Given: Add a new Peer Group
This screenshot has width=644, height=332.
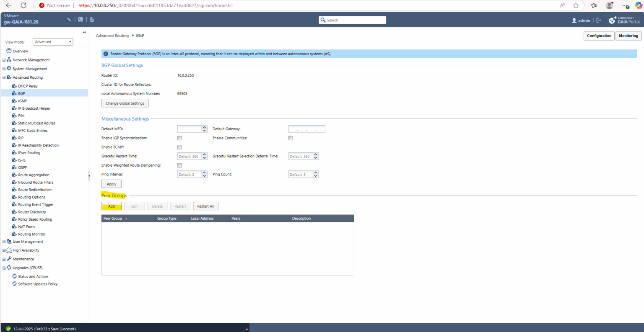Looking at the screenshot, I should pyautogui.click(x=111, y=206).
